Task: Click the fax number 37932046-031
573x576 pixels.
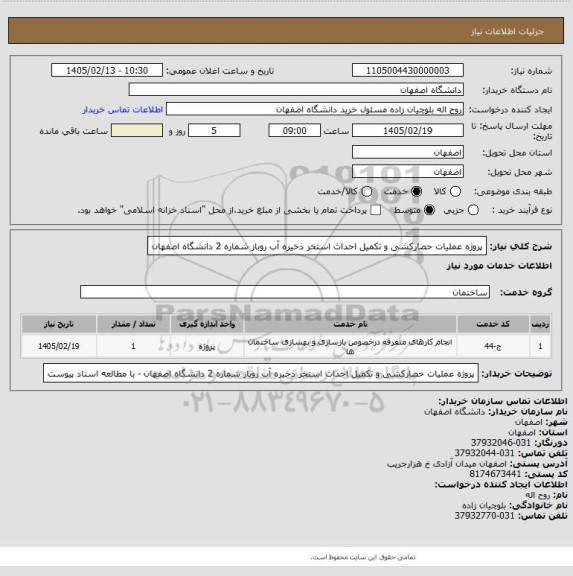Action: pos(501,443)
